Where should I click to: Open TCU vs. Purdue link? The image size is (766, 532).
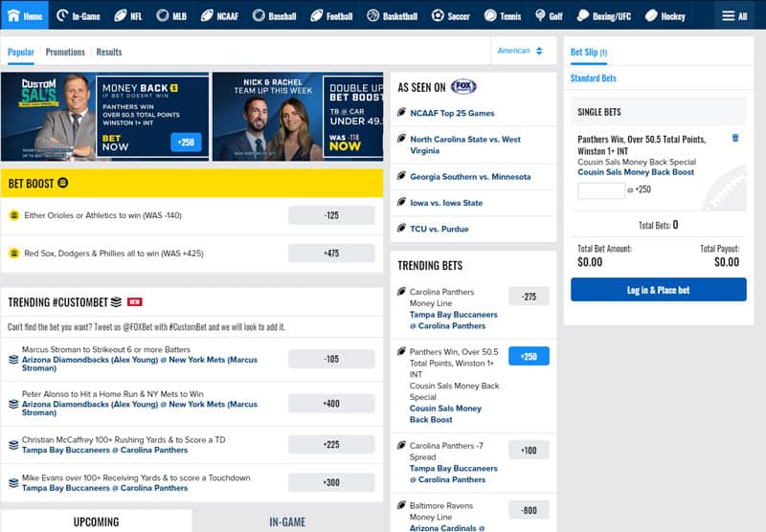point(439,229)
